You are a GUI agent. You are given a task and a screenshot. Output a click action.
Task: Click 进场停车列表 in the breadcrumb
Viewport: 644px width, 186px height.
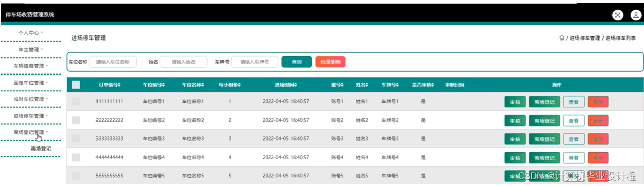tap(621, 38)
